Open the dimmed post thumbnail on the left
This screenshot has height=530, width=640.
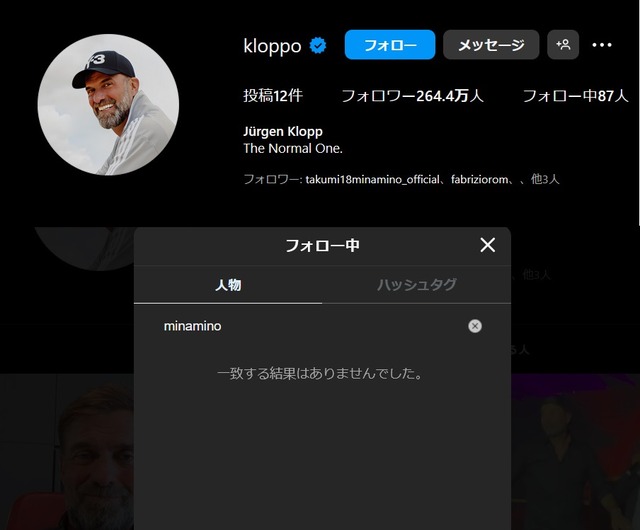coord(67,452)
